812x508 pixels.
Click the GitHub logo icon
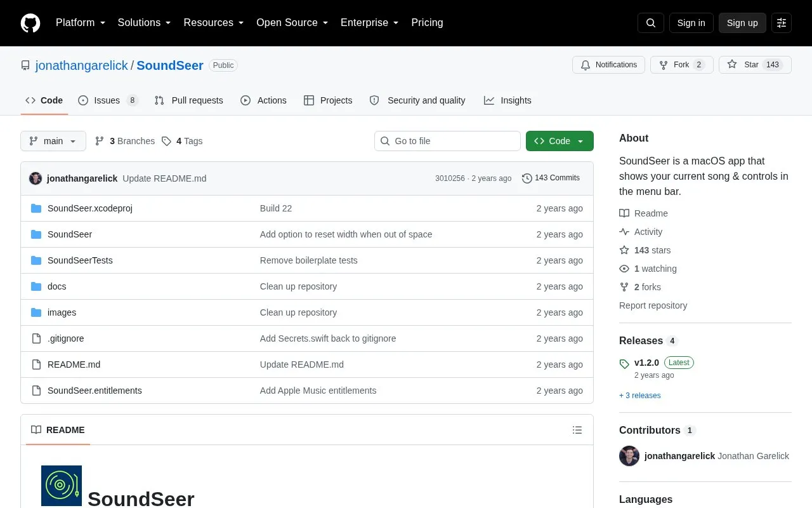[30, 23]
